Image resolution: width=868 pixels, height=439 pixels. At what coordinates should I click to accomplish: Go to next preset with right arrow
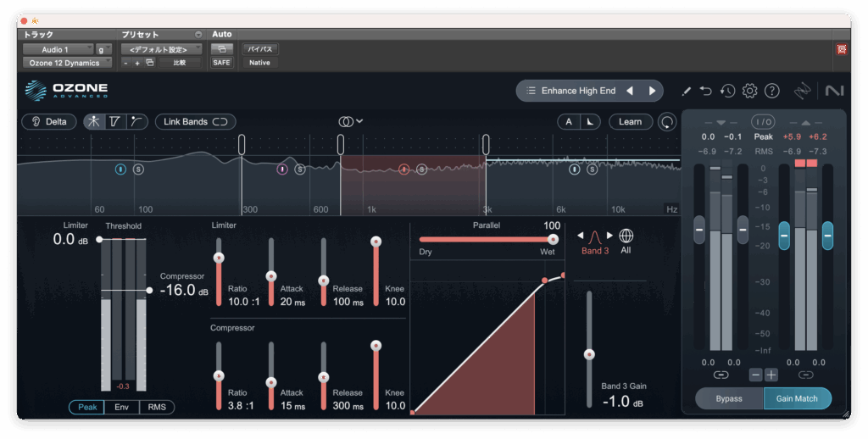(x=652, y=91)
